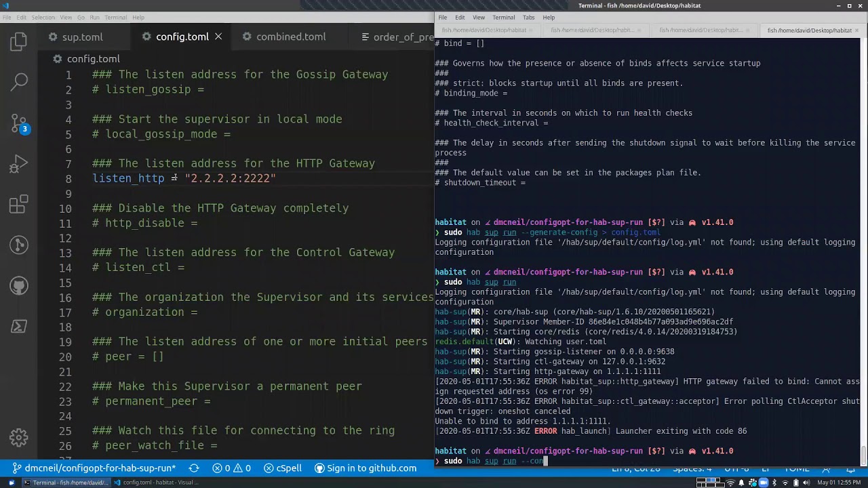Click Sign in to github.com in the status bar
The width and height of the screenshot is (868, 488).
pyautogui.click(x=366, y=468)
